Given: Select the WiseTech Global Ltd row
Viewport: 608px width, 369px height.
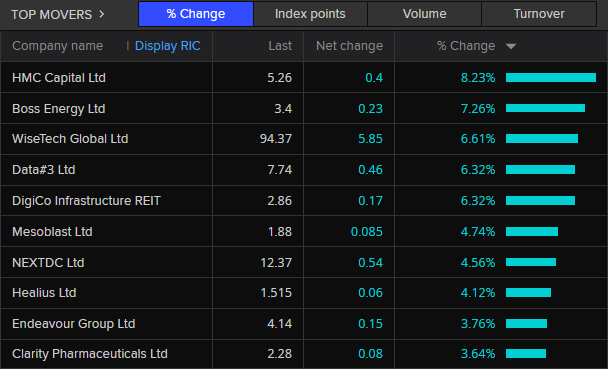Looking at the screenshot, I should click(x=304, y=139).
